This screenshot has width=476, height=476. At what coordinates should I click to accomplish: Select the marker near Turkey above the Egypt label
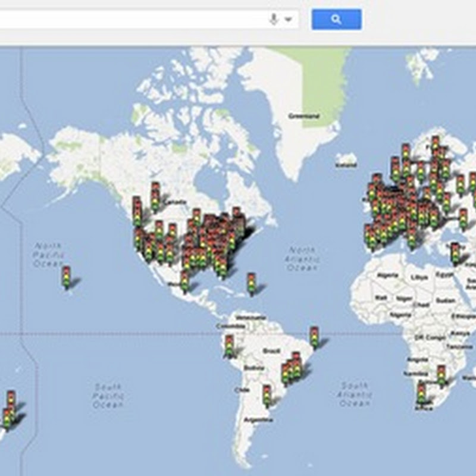(x=455, y=254)
